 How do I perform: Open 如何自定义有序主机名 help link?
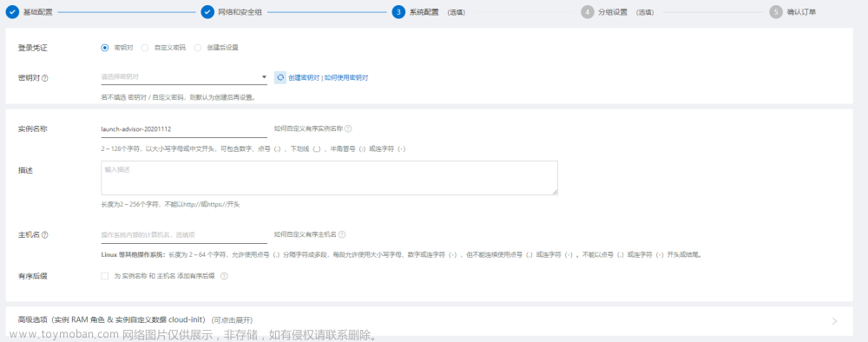(306, 234)
